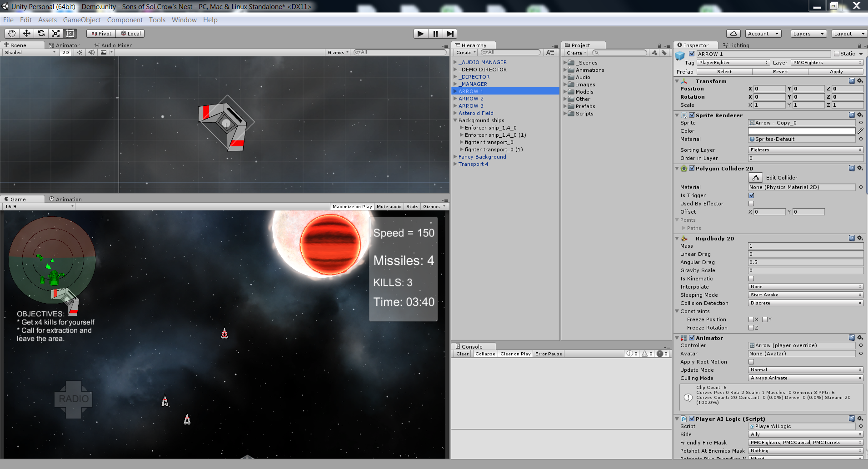Check Freeze Rotation Z checkbox
Screen dimensions: 868x469
(x=751, y=328)
